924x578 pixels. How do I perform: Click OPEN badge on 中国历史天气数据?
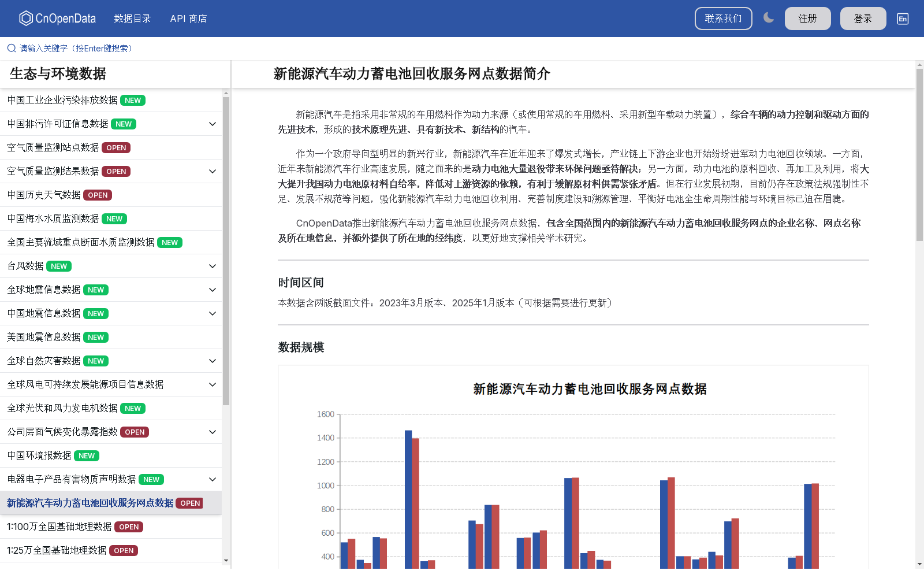click(98, 195)
